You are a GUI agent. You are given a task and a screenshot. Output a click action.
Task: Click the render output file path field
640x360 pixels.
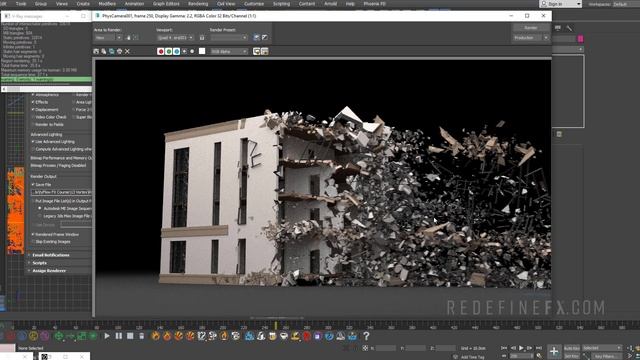pyautogui.click(x=62, y=192)
